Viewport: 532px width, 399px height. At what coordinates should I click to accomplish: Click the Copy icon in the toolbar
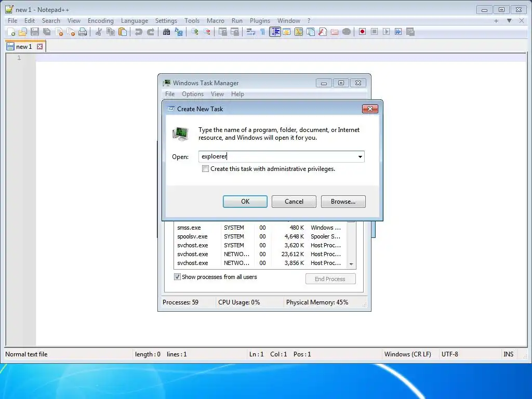(x=111, y=32)
